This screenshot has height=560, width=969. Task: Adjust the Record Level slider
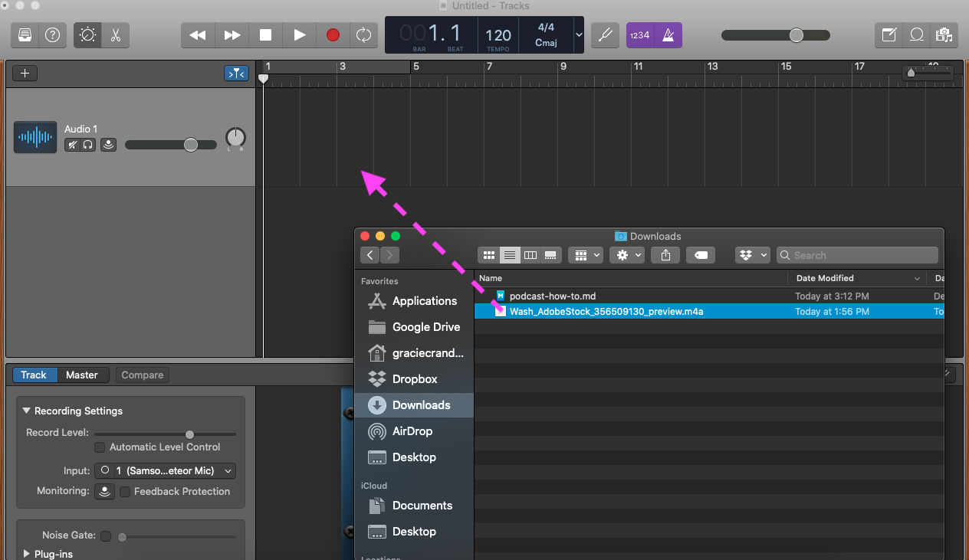coord(165,434)
